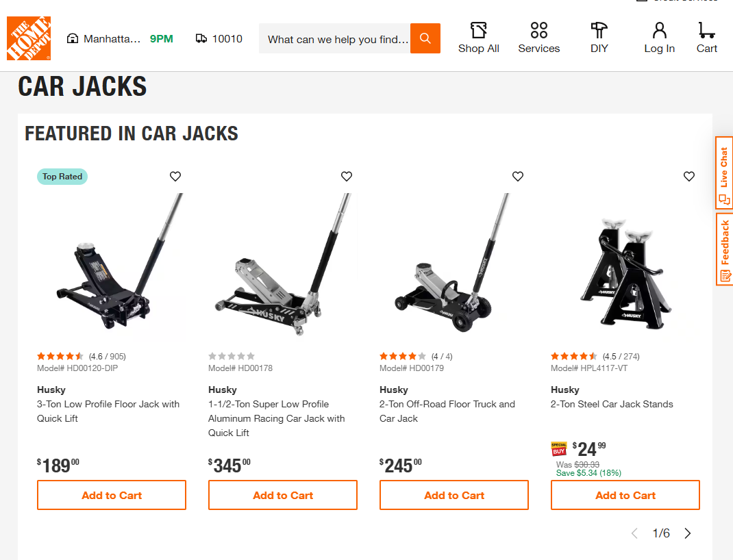Click the home store icon near Manhattan
733x560 pixels.
click(x=73, y=38)
